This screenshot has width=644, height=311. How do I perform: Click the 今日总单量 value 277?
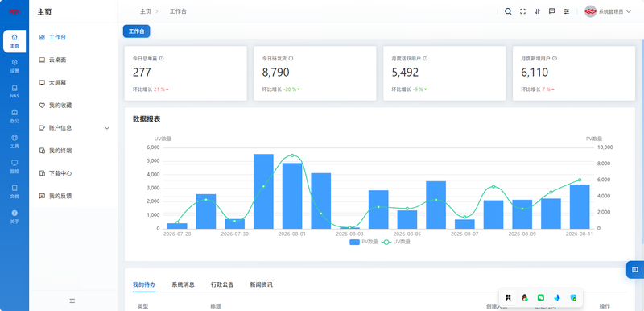142,73
